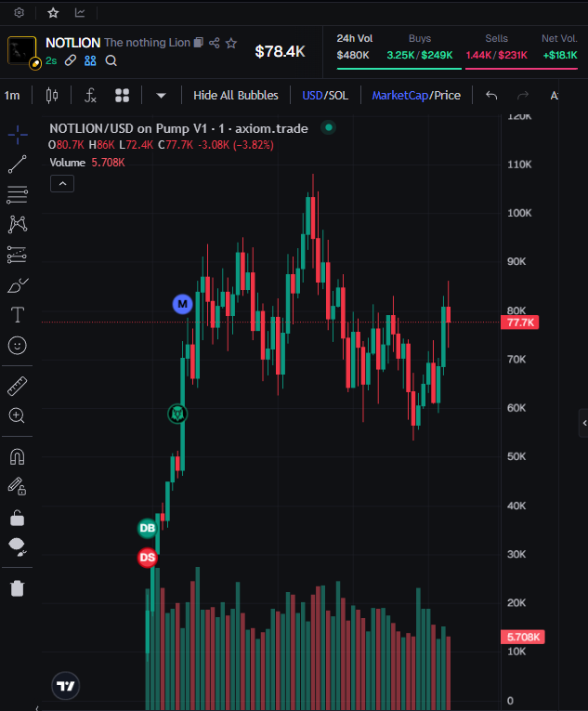Image resolution: width=588 pixels, height=711 pixels.
Task: Open the line chart icon in top bar
Action: pyautogui.click(x=80, y=13)
